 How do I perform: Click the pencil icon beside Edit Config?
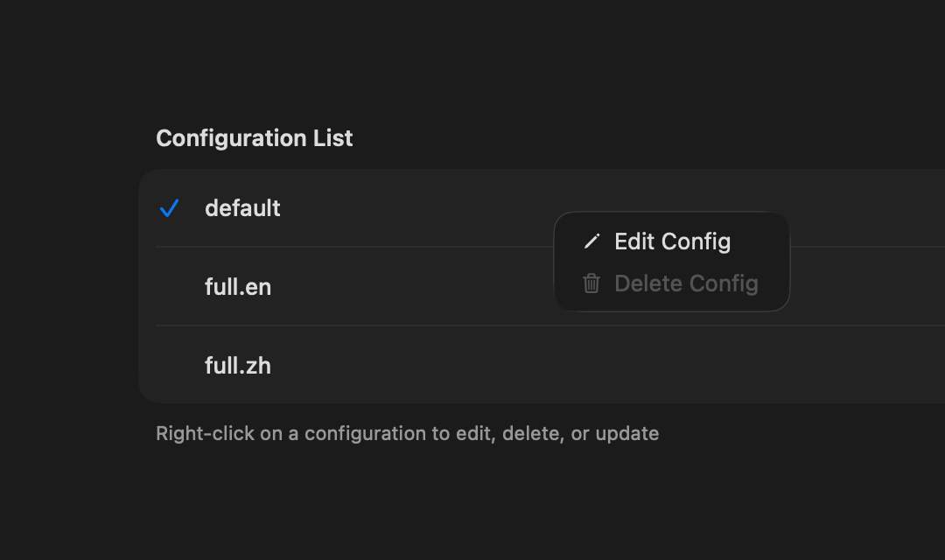click(x=593, y=241)
